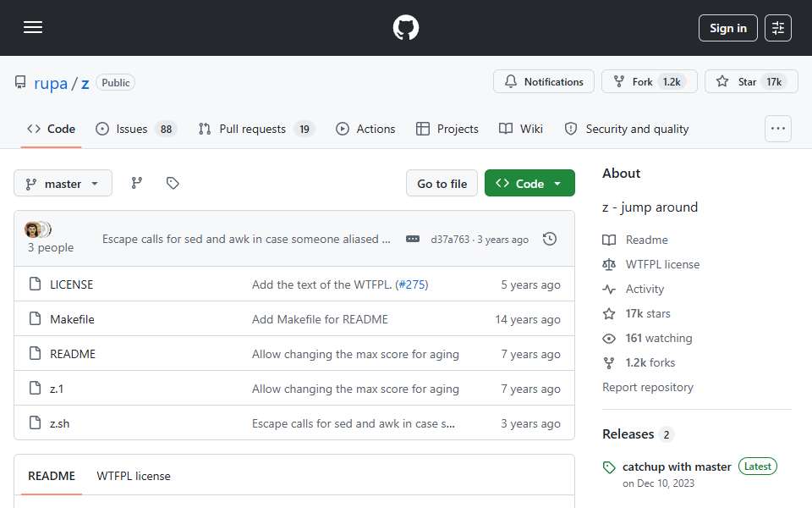Open latest commit message Escape calls for sed

(246, 239)
